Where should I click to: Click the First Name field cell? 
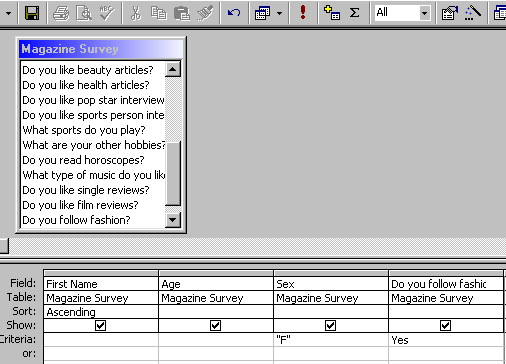(101, 284)
